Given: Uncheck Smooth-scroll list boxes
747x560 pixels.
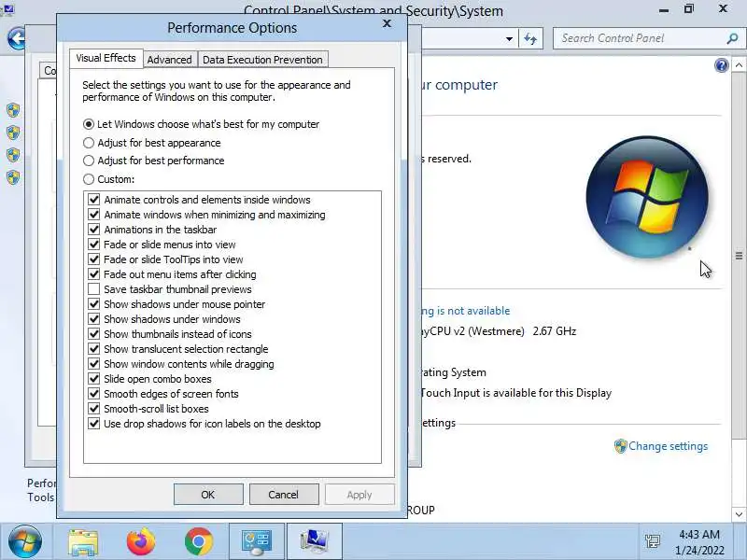Looking at the screenshot, I should pyautogui.click(x=94, y=409).
